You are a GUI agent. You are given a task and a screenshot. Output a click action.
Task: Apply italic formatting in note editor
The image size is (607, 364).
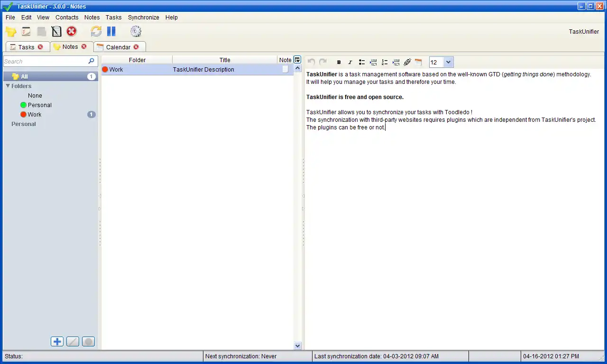pos(350,62)
